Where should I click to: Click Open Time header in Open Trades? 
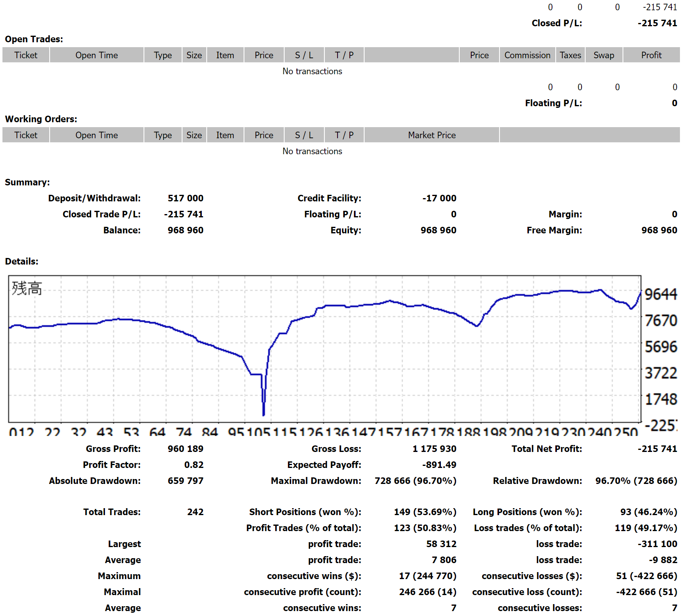tap(97, 55)
